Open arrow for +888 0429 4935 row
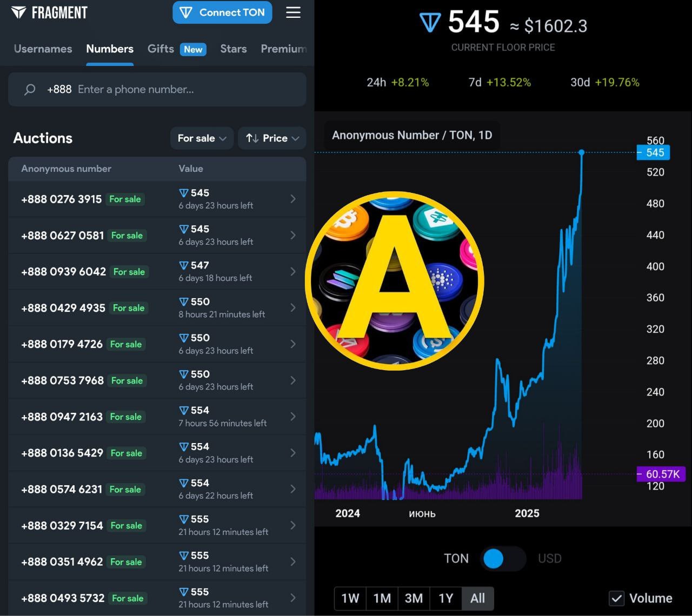Screen dimensions: 692x616 [293, 307]
